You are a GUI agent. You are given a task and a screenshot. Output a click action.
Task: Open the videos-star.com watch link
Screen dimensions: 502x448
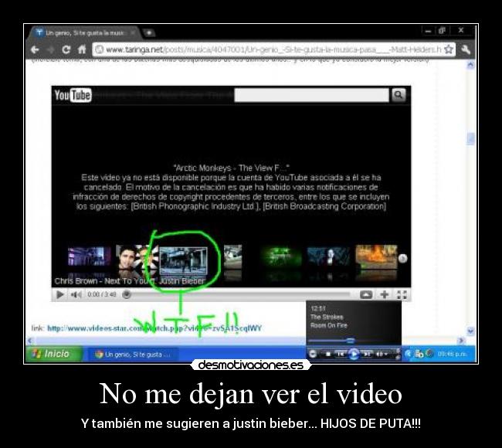click(x=154, y=328)
